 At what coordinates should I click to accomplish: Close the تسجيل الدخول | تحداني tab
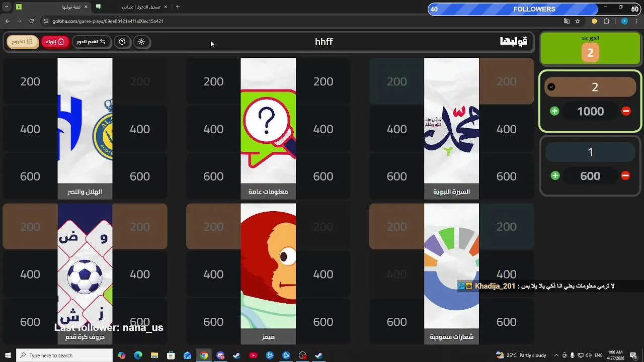166,7
